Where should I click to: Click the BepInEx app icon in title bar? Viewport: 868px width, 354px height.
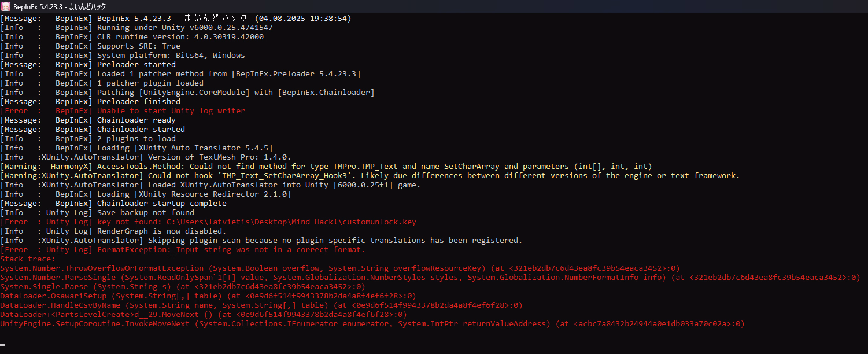6,6
